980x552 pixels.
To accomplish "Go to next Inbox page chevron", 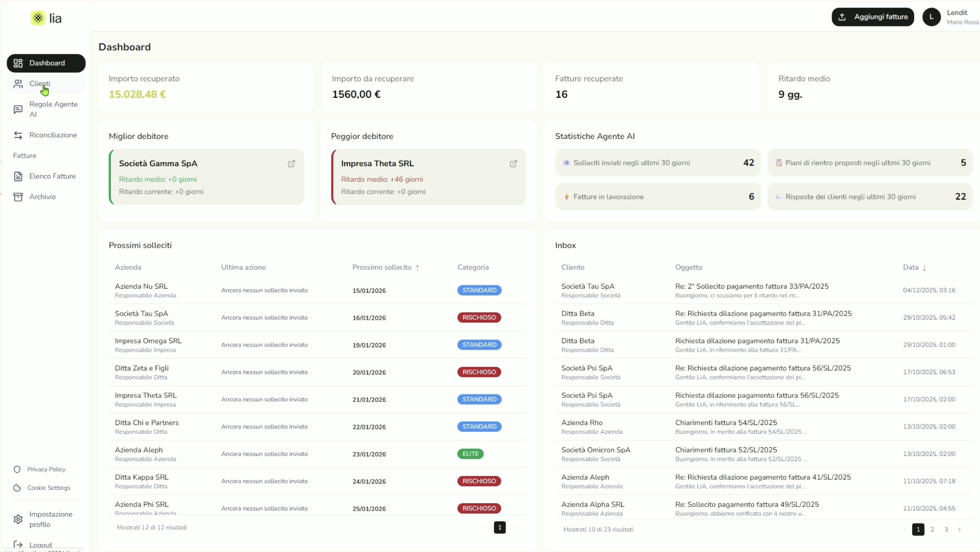I will coord(960,530).
